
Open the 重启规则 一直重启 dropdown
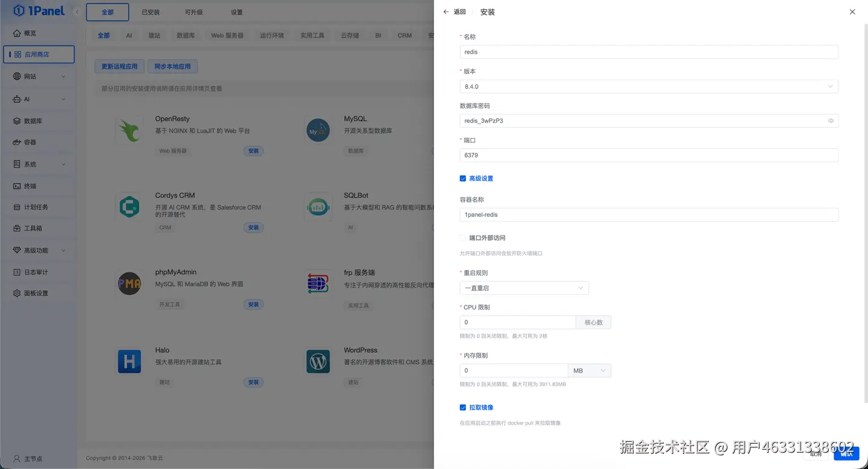pos(524,288)
